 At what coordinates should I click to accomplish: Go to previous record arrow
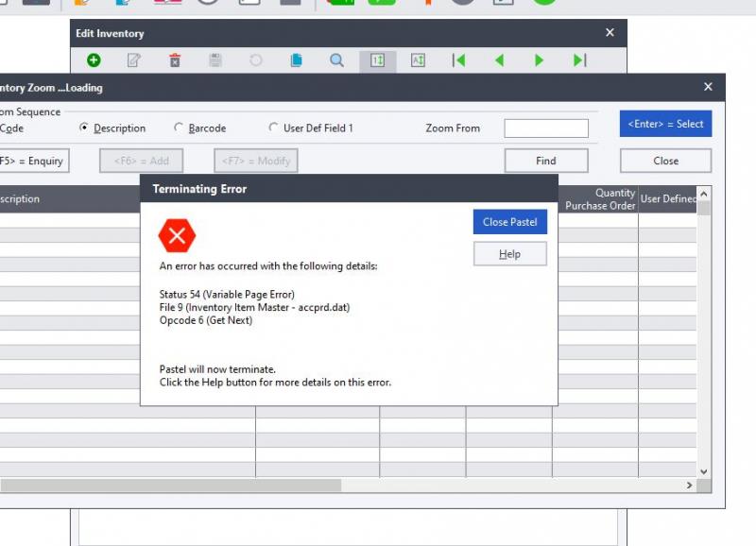click(x=499, y=60)
